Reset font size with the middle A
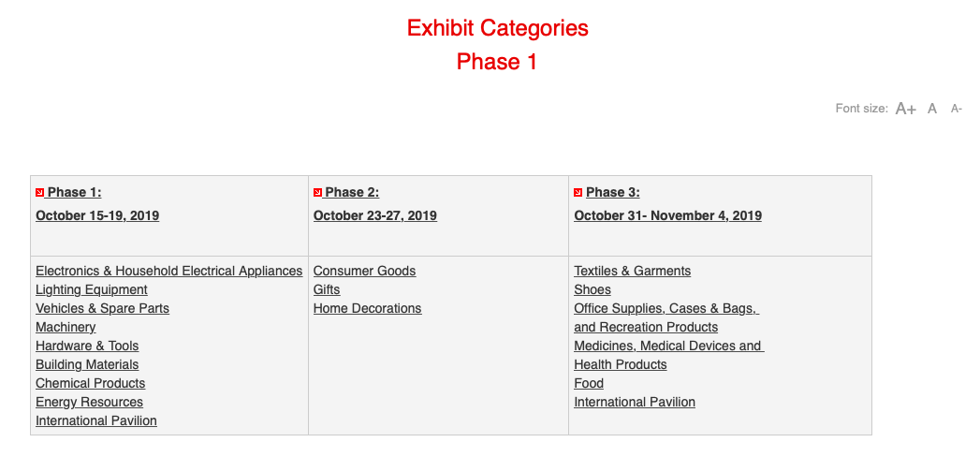This screenshot has width=980, height=457. 932,109
